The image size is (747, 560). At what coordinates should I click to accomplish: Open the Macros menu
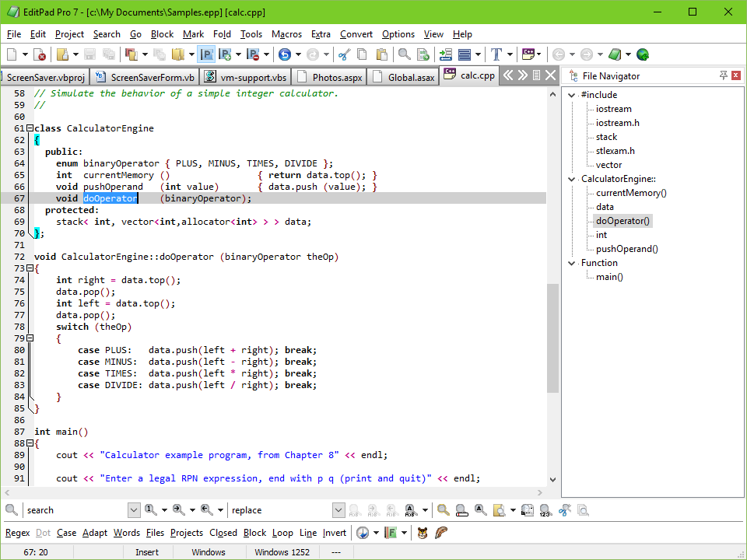(286, 34)
